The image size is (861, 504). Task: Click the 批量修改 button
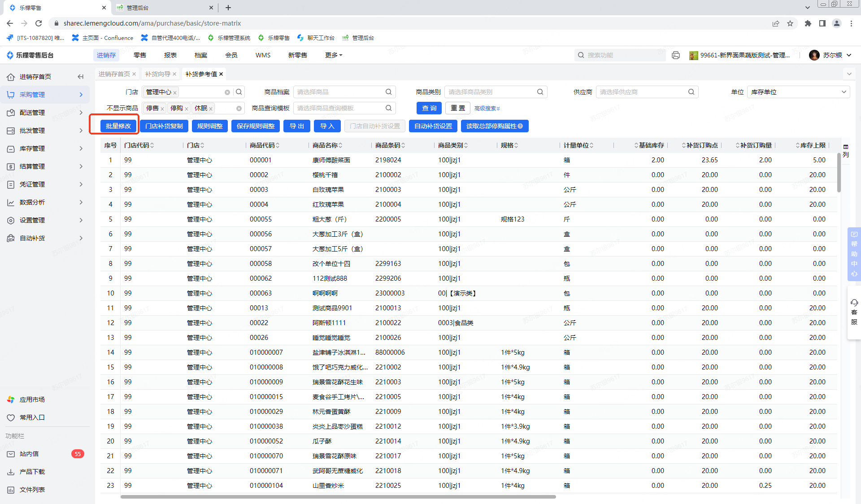click(x=118, y=126)
